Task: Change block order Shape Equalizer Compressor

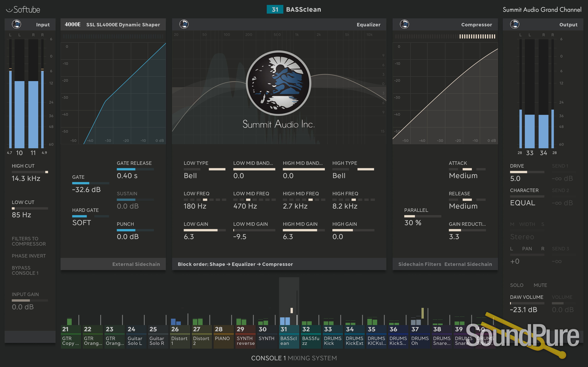Action: [x=235, y=264]
